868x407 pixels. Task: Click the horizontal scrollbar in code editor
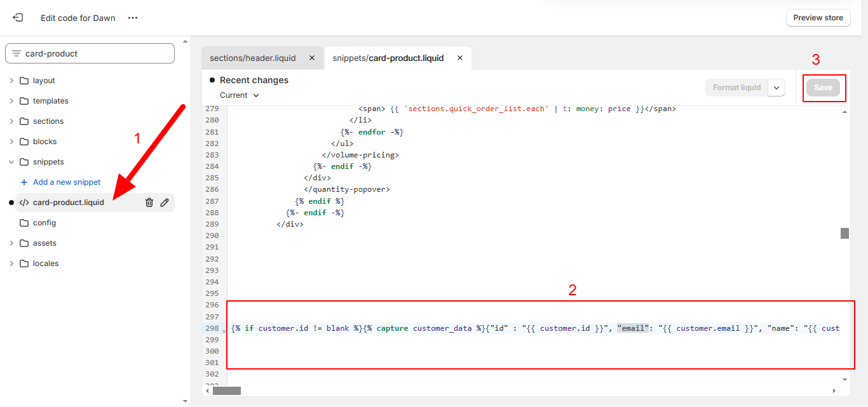click(x=227, y=390)
